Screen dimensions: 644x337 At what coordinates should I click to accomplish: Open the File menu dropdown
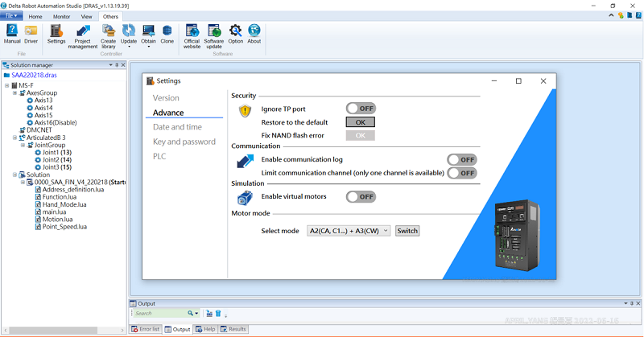coord(11,15)
